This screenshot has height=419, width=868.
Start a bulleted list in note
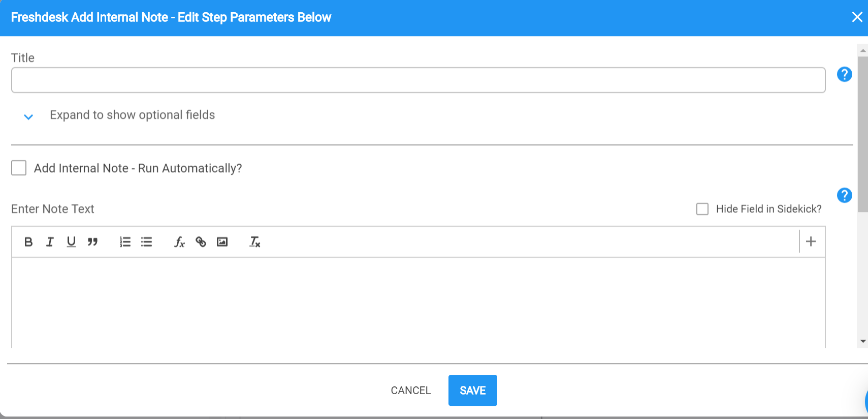(x=146, y=242)
